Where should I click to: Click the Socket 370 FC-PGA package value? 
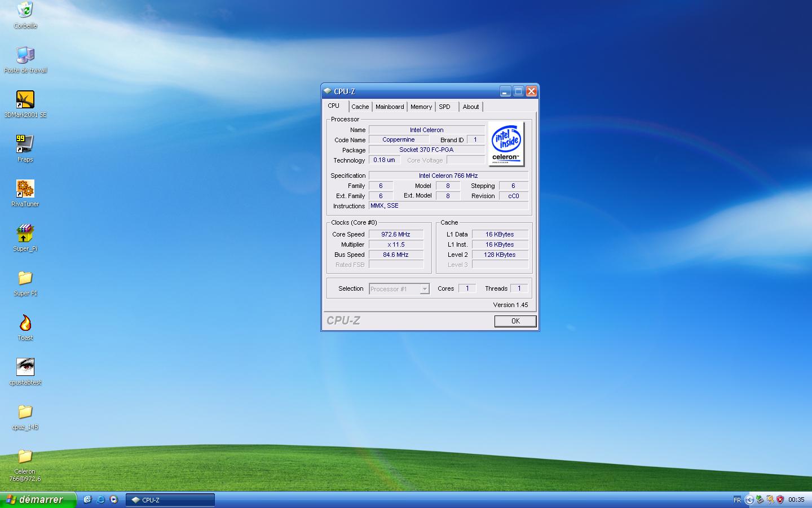pos(427,150)
